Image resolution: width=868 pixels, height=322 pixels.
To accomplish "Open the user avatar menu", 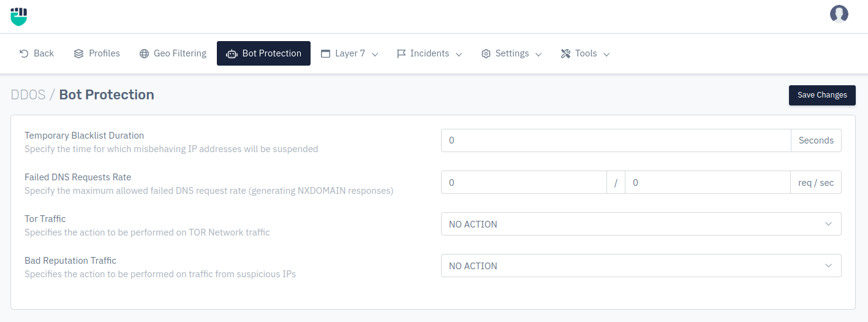I will point(839,14).
